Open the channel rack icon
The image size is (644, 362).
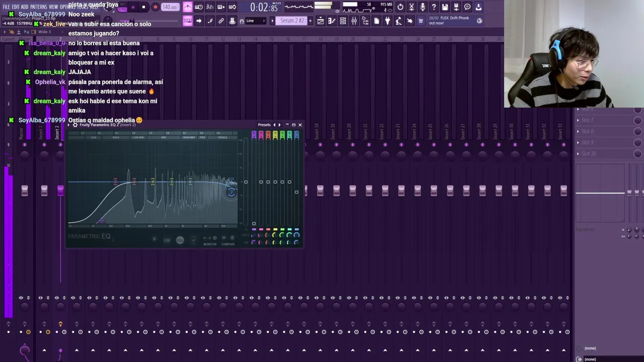coord(343,21)
